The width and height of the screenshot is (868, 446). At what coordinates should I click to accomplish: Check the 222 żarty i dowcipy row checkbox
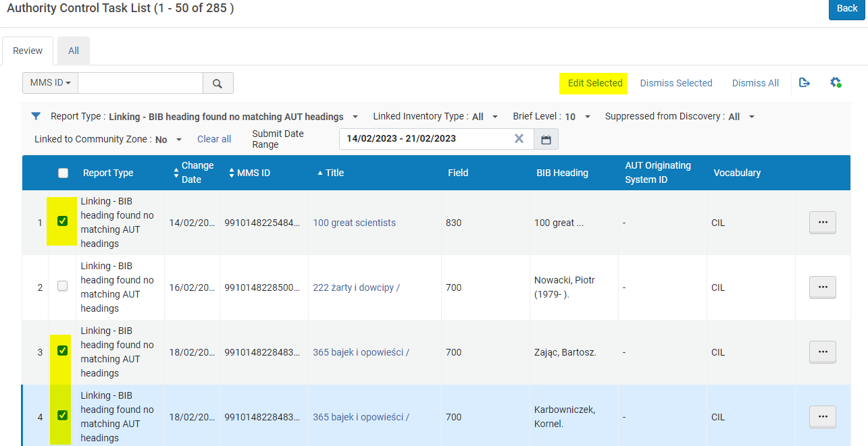pos(63,286)
